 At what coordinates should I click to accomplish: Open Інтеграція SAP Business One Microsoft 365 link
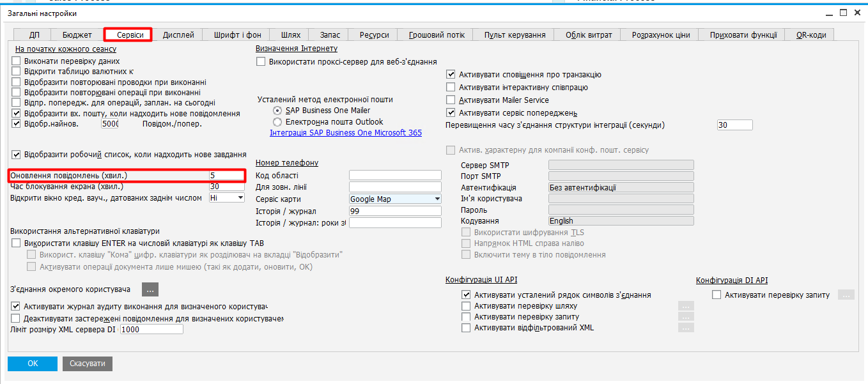[346, 133]
